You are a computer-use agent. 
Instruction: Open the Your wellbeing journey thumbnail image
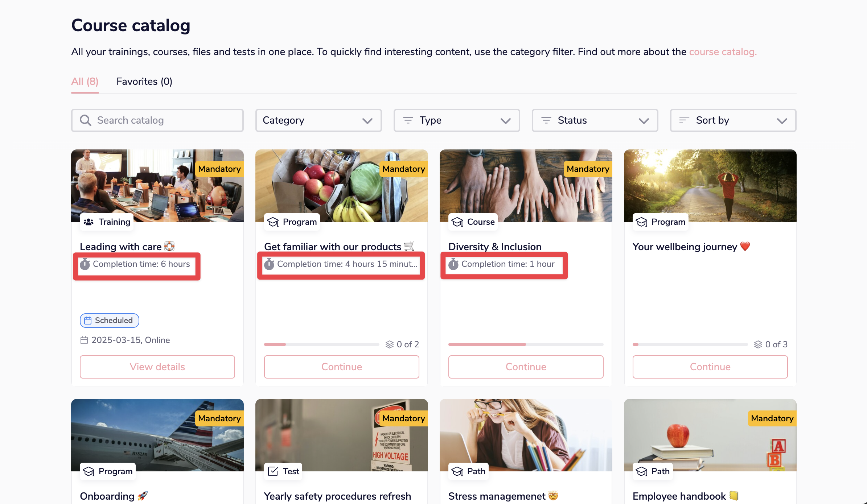(x=710, y=186)
